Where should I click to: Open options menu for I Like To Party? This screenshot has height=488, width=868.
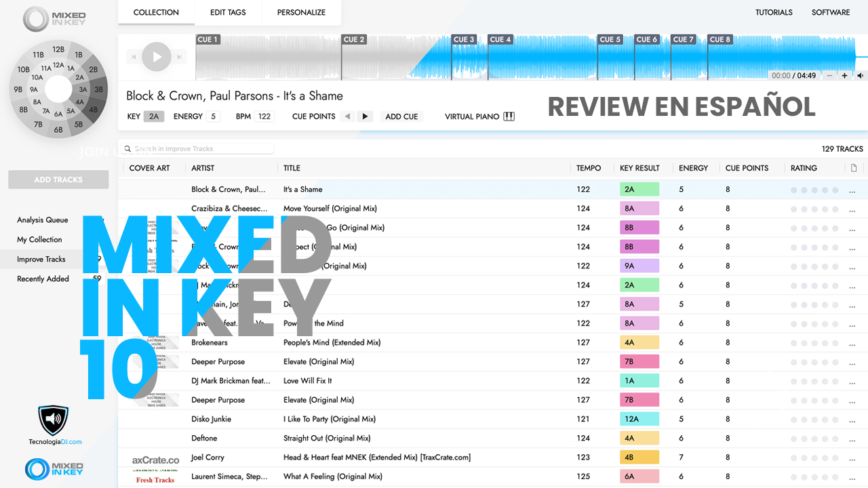click(852, 420)
